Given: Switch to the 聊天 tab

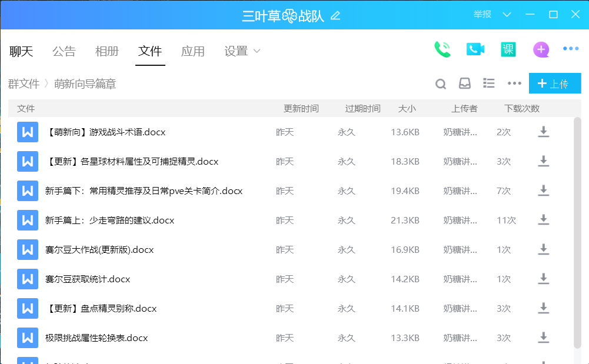Looking at the screenshot, I should point(21,51).
